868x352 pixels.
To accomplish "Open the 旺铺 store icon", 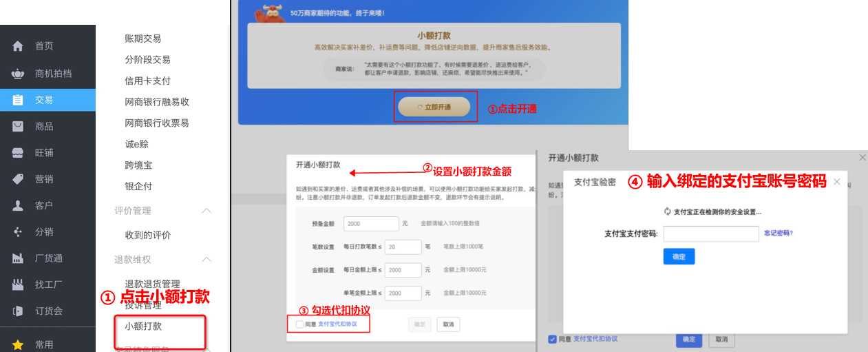I will [x=18, y=153].
